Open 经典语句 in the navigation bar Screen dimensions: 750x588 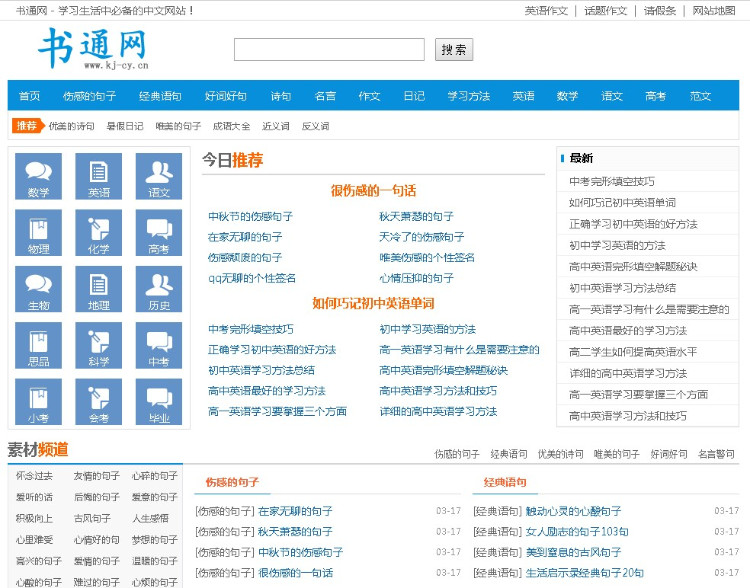point(160,96)
